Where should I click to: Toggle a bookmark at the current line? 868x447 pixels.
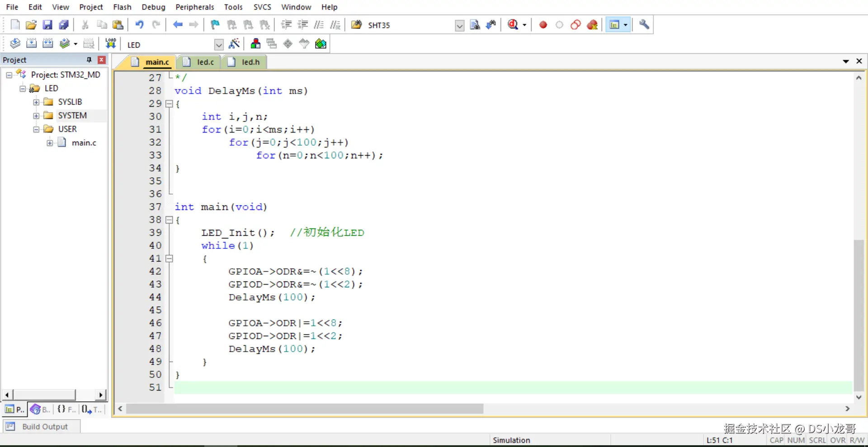pos(214,25)
